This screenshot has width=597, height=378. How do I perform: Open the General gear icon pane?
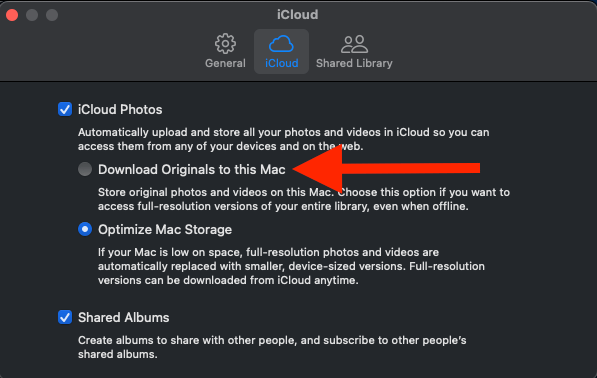225,43
